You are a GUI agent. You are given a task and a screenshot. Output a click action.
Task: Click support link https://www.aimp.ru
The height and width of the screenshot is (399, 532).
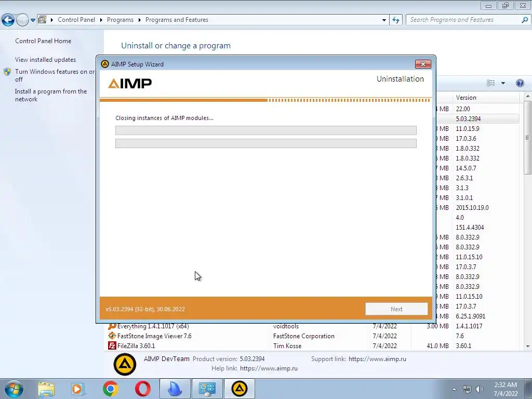pos(377,358)
